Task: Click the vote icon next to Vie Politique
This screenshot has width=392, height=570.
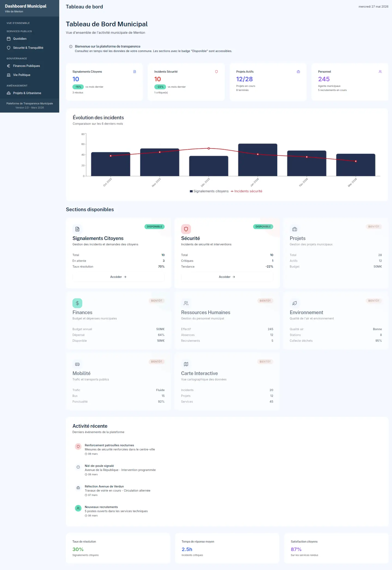Action: pos(8,75)
